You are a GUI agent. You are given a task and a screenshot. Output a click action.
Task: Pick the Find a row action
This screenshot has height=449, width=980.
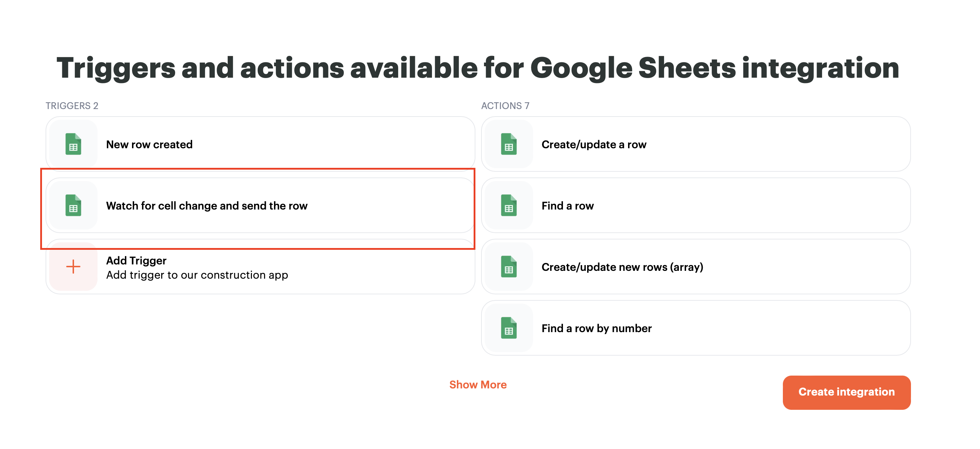pyautogui.click(x=696, y=205)
